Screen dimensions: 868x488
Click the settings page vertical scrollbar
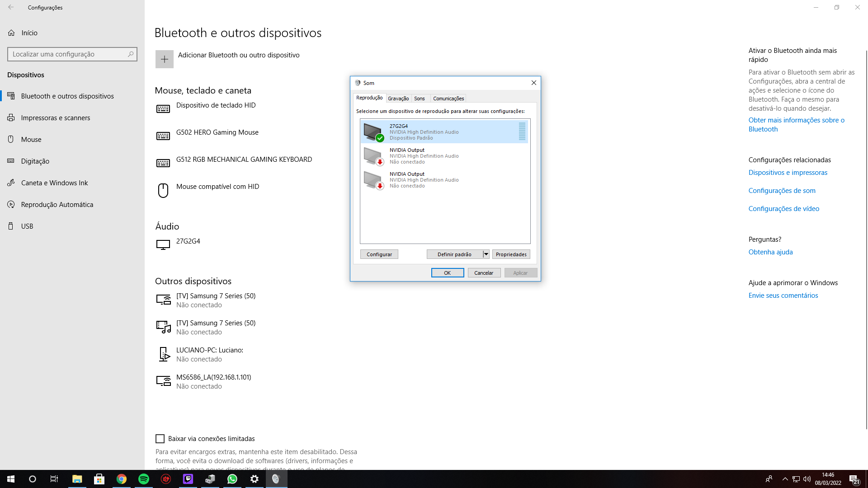coord(866,239)
